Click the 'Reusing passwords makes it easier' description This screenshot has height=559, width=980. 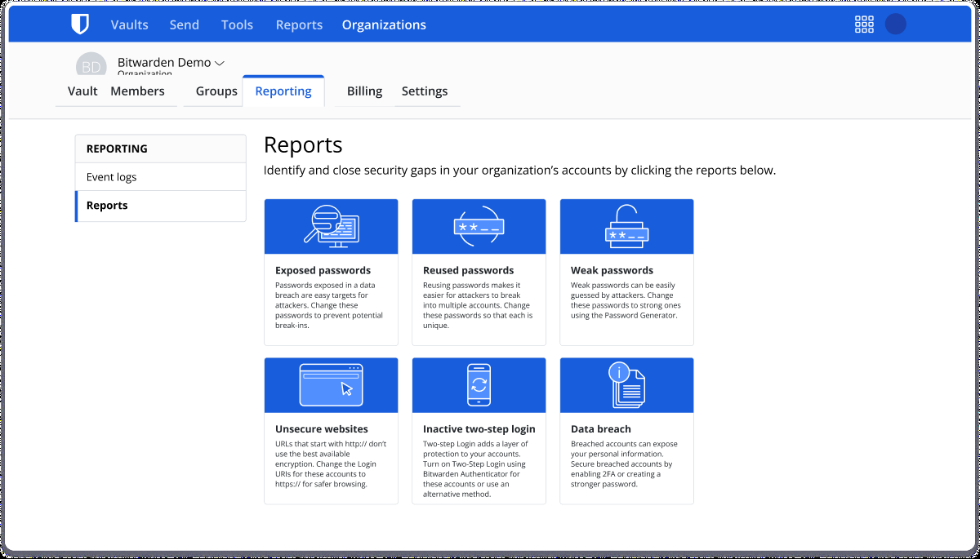(x=478, y=305)
